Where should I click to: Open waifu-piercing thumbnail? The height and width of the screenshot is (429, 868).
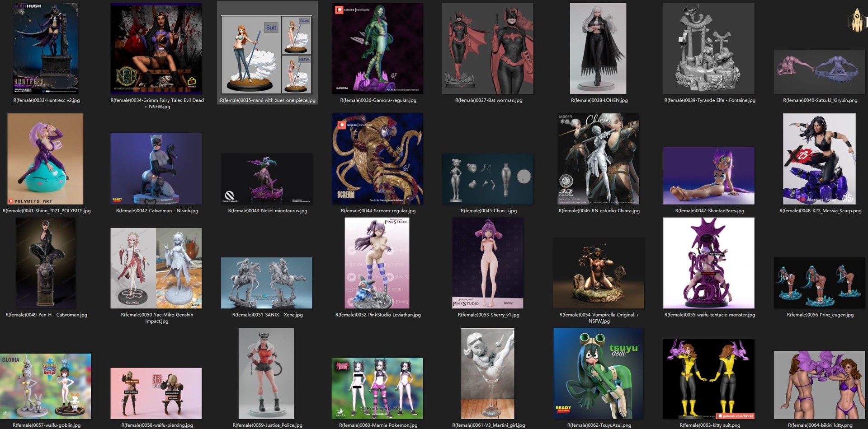156,393
